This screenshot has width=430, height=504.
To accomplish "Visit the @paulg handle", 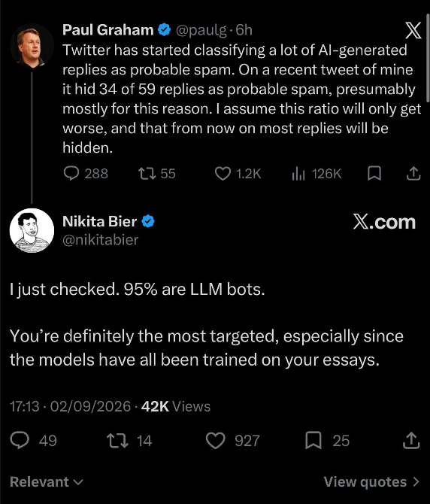I will (x=201, y=30).
